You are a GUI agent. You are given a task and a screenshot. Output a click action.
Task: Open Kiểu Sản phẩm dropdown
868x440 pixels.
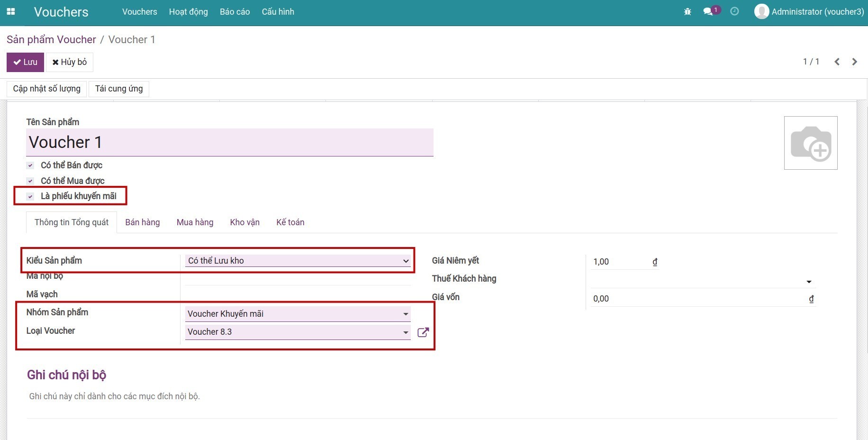(298, 261)
